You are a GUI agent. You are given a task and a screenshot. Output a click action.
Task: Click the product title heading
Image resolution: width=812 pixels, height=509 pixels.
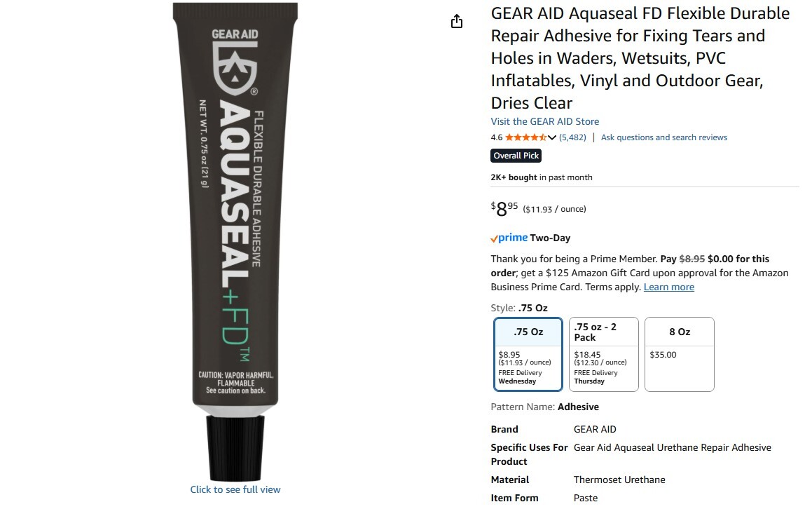[640, 58]
